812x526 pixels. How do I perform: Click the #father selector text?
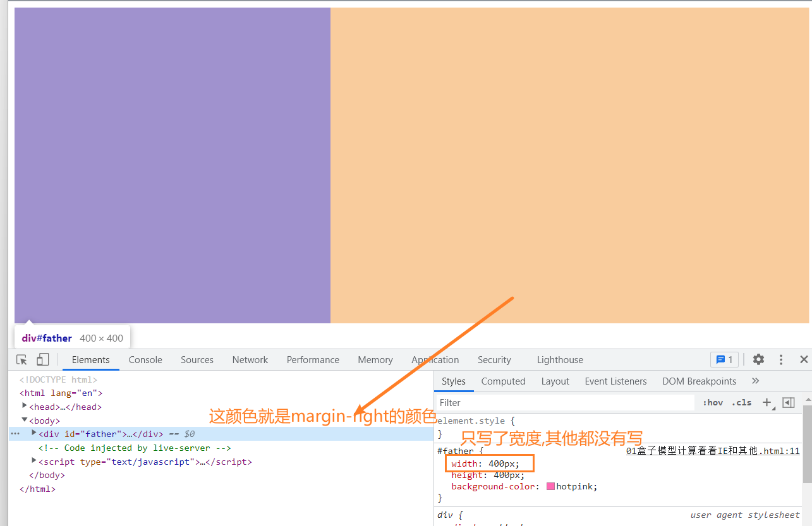(454, 451)
